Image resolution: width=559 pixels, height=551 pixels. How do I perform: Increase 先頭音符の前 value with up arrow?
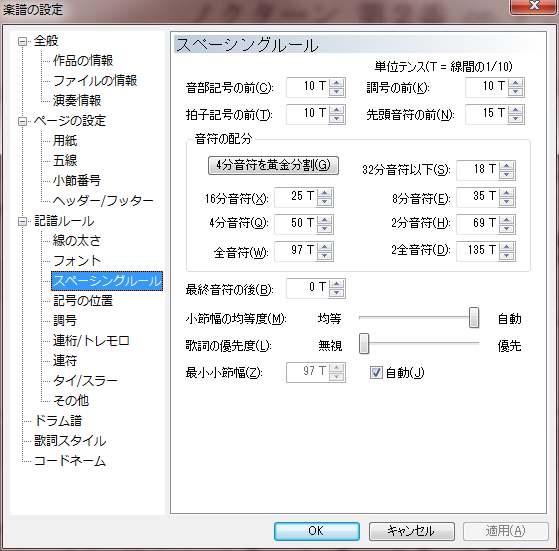(516, 110)
